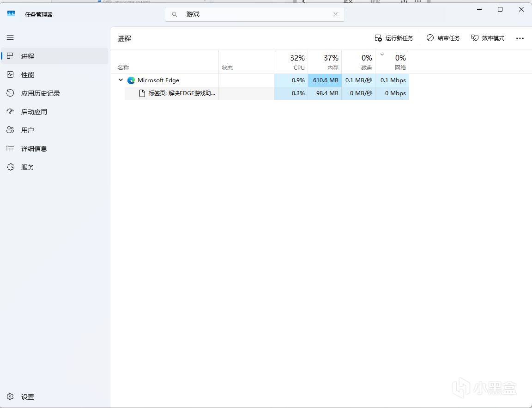Click the tab page document icon
The width and height of the screenshot is (532, 408).
tap(142, 93)
